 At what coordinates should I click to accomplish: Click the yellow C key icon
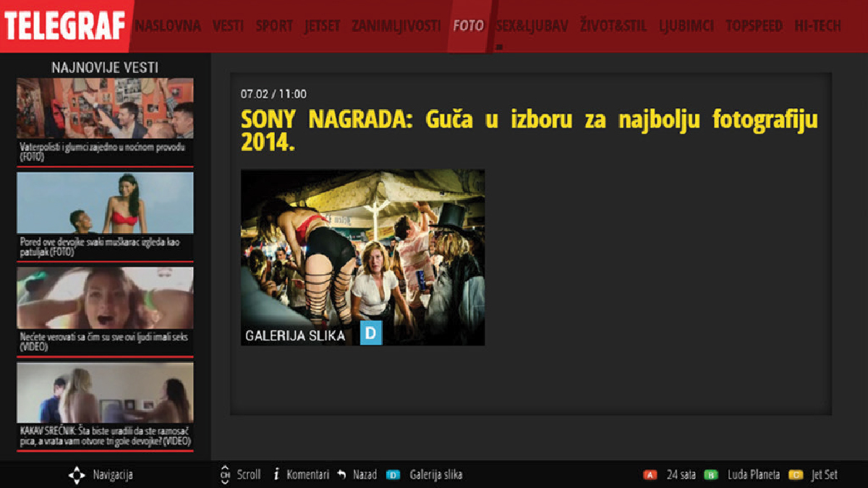[x=796, y=475]
